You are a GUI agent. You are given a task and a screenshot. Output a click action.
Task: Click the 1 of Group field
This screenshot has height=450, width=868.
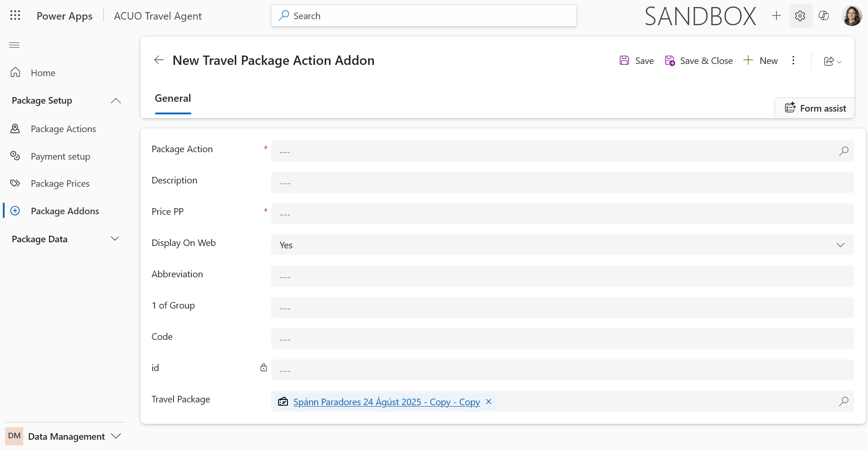click(562, 307)
